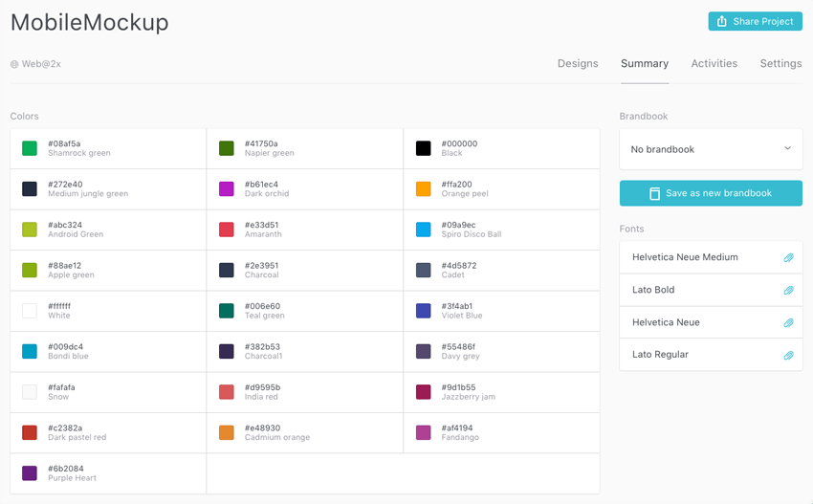
Task: Click the Purple Heart color swatch
Action: tap(30, 473)
